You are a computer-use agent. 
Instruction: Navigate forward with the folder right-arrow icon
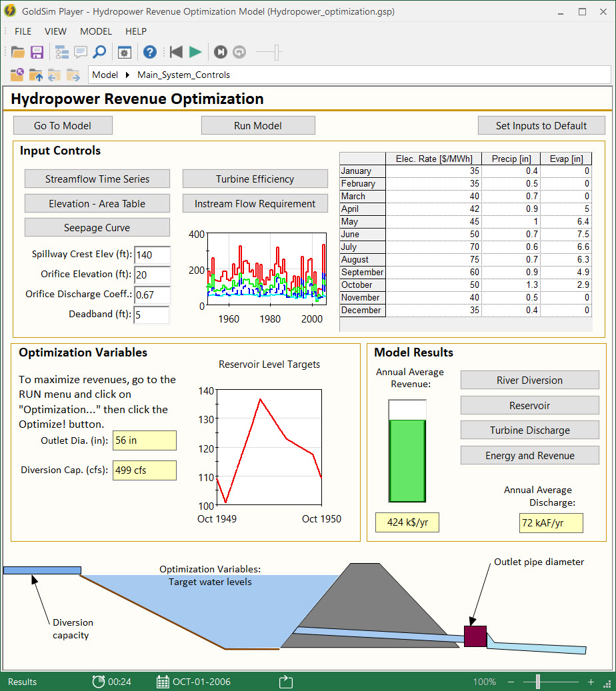click(x=73, y=75)
